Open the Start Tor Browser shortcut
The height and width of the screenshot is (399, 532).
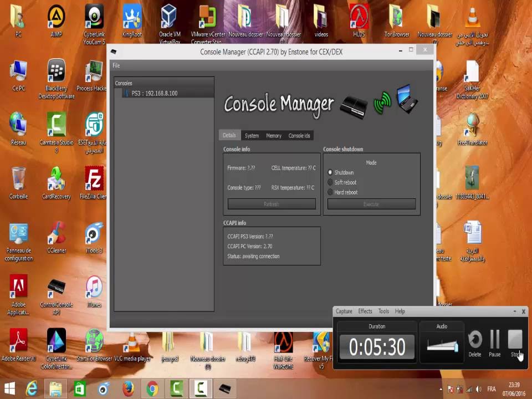coord(94,346)
